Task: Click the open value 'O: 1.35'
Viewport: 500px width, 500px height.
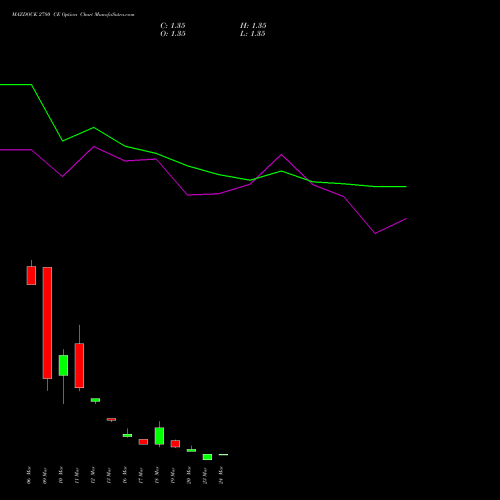Action: pos(173,34)
